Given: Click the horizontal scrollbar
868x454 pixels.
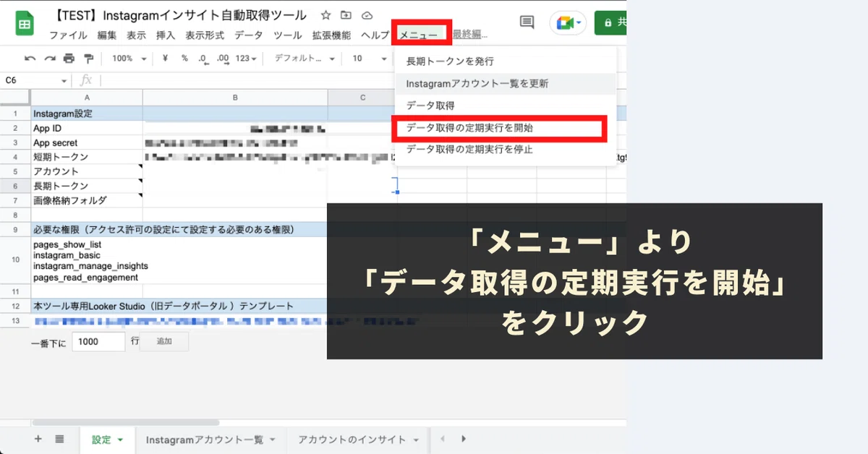Looking at the screenshot, I should [125, 422].
